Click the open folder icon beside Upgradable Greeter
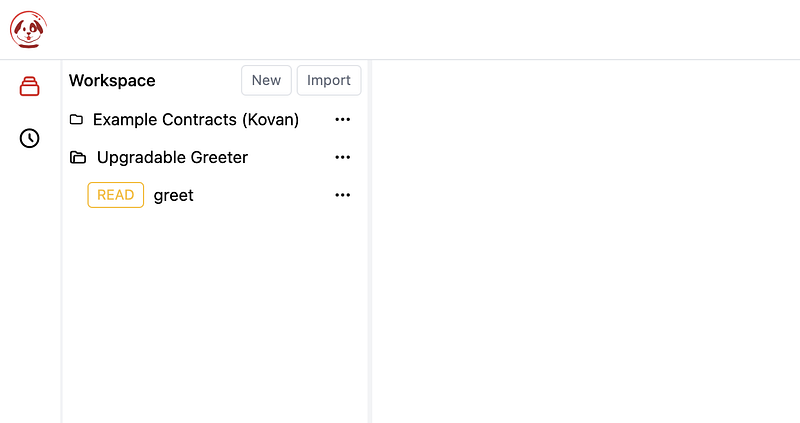Image resolution: width=800 pixels, height=423 pixels. click(x=78, y=158)
